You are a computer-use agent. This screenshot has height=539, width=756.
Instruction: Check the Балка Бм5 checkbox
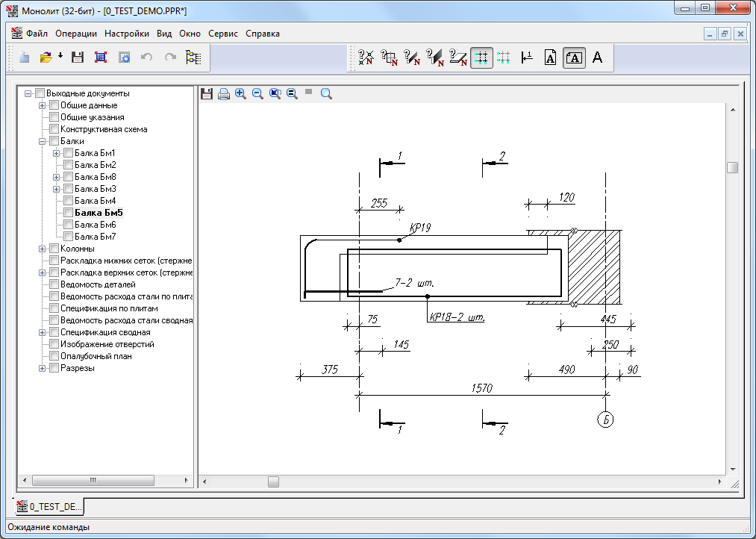click(68, 213)
